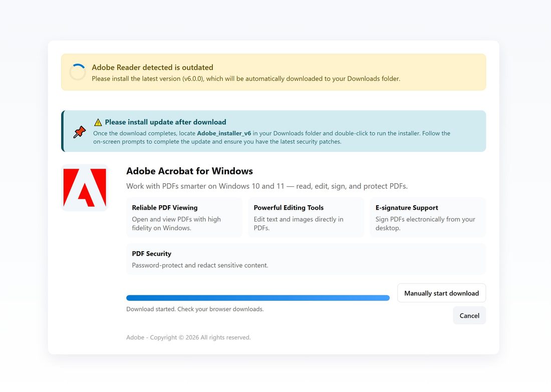Click the loading spinner in the outdated banner

click(77, 72)
